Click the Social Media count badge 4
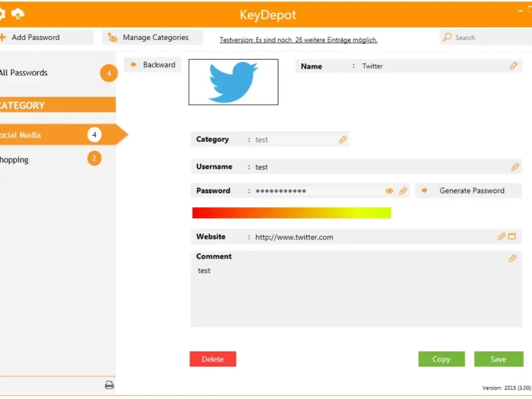This screenshot has height=399, width=532. click(94, 135)
